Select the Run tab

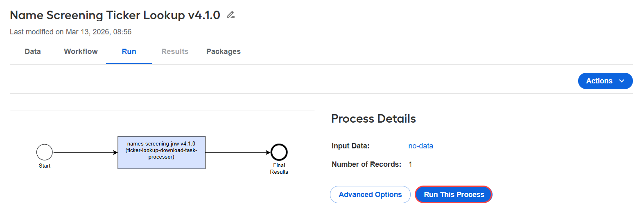129,52
